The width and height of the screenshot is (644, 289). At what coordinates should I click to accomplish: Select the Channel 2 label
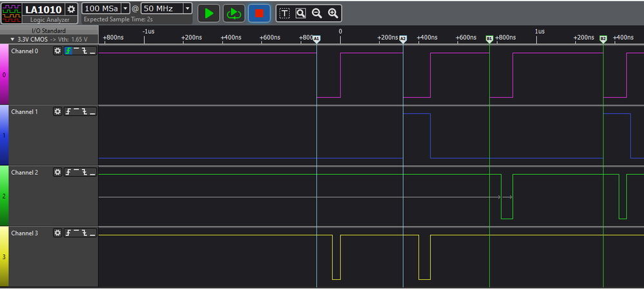tap(24, 173)
